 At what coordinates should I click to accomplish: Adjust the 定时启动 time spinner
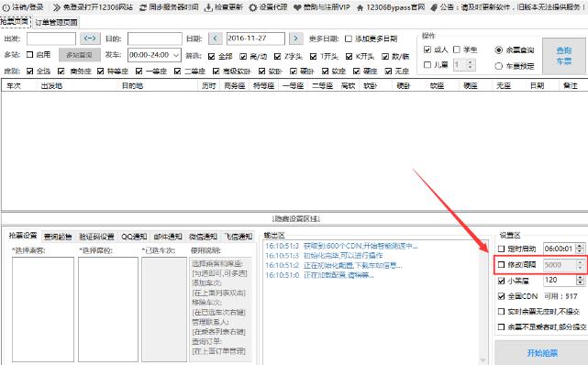coord(580,249)
